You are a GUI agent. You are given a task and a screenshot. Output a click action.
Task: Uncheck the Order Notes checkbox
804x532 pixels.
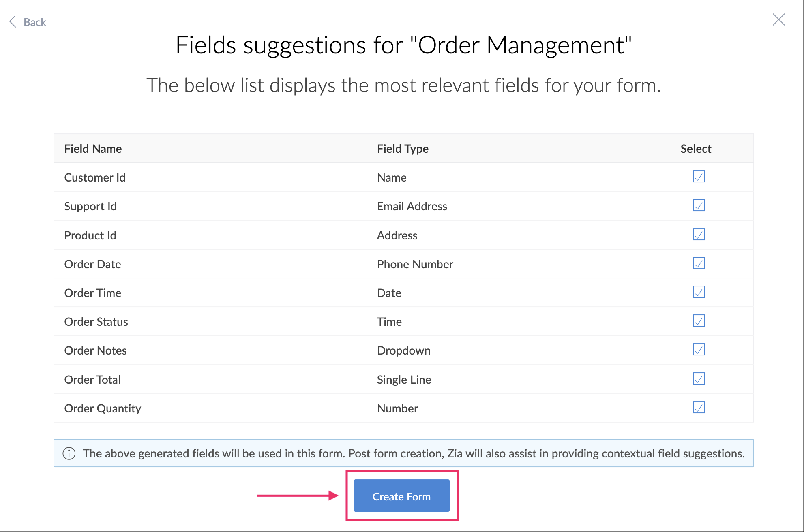tap(699, 350)
